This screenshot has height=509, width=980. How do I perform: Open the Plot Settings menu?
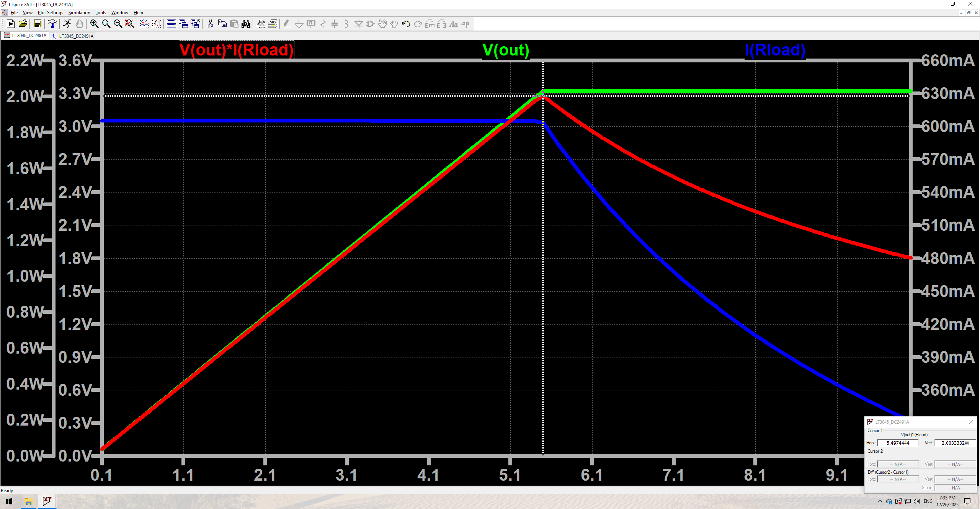coord(50,13)
